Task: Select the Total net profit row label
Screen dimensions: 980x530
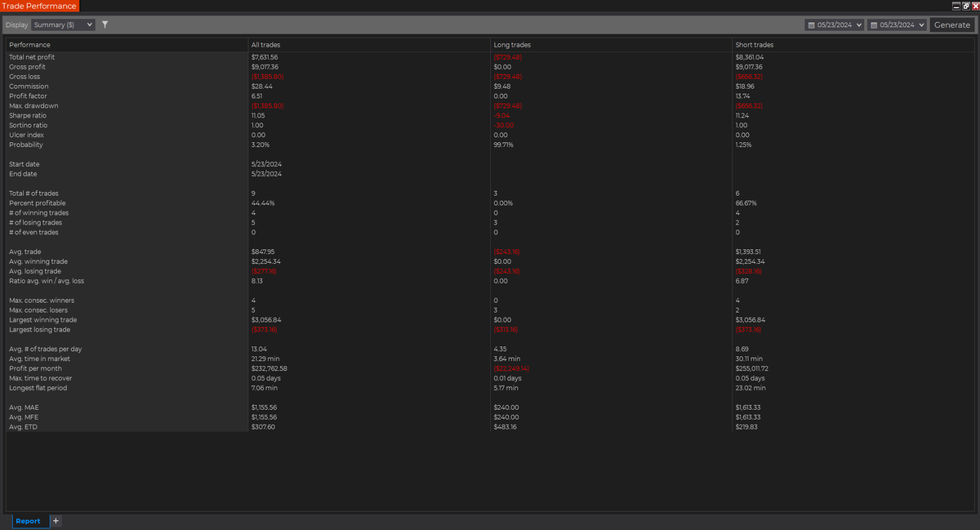Action: (x=32, y=57)
